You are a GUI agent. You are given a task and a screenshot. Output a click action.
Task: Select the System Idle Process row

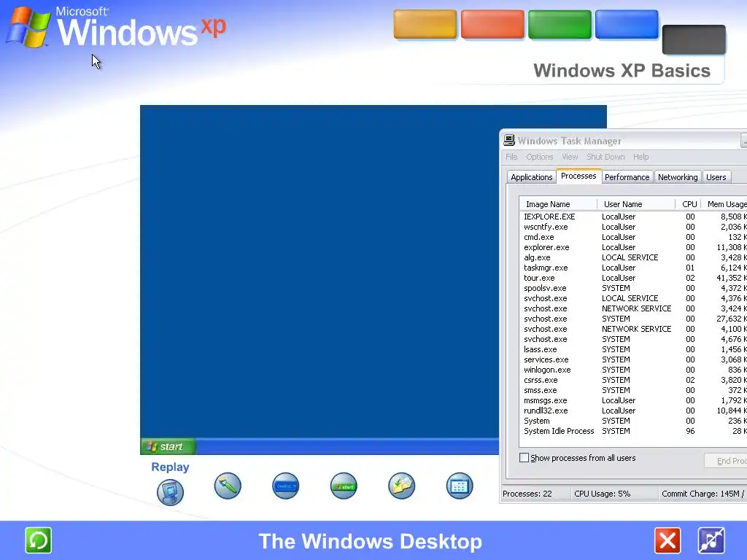633,431
